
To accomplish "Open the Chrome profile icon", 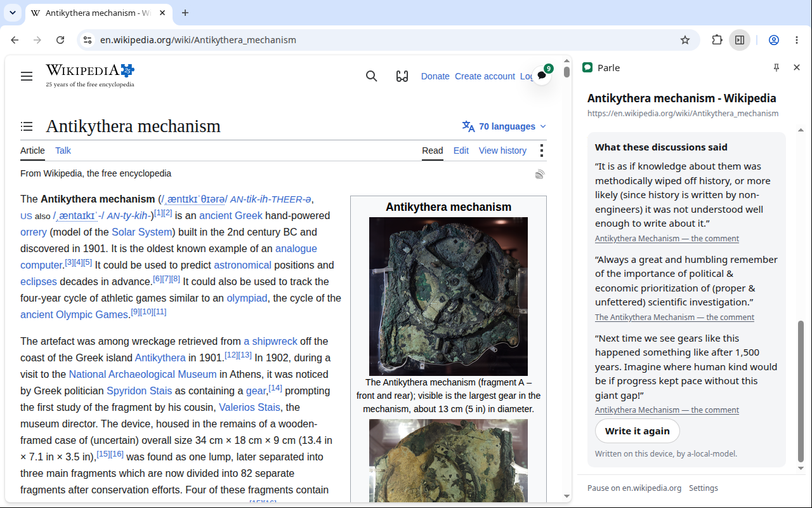I will point(774,40).
